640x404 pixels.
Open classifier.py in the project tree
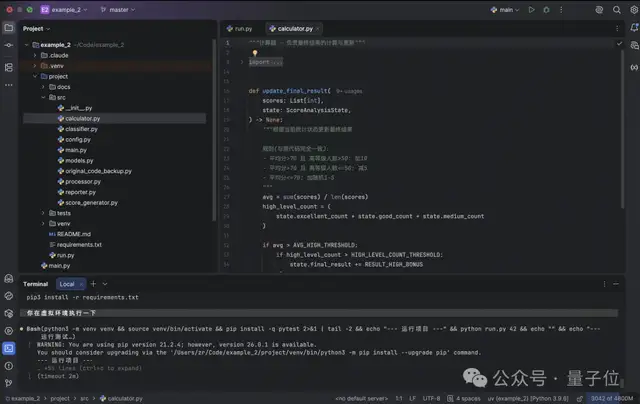[80, 129]
